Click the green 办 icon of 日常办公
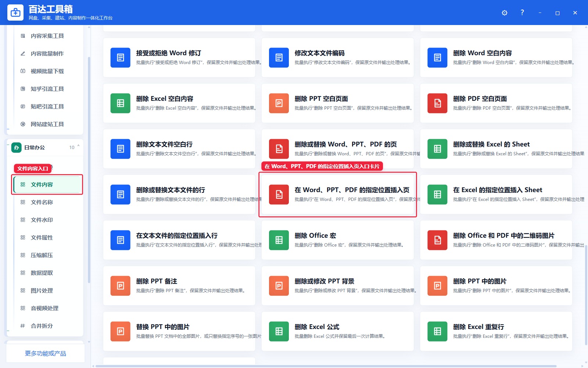Viewport: 588px width, 368px height. click(x=16, y=148)
